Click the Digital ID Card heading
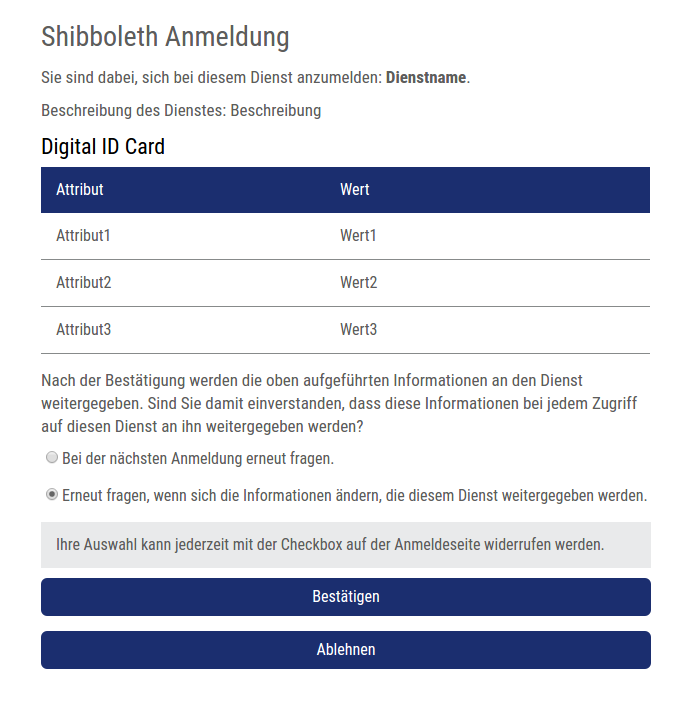The height and width of the screenshot is (705, 690). pos(103,147)
